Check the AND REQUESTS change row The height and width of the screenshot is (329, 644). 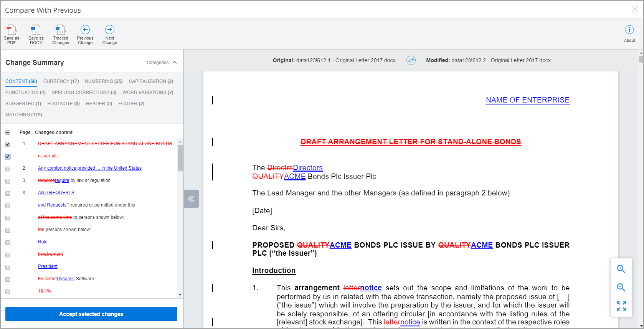click(8, 193)
